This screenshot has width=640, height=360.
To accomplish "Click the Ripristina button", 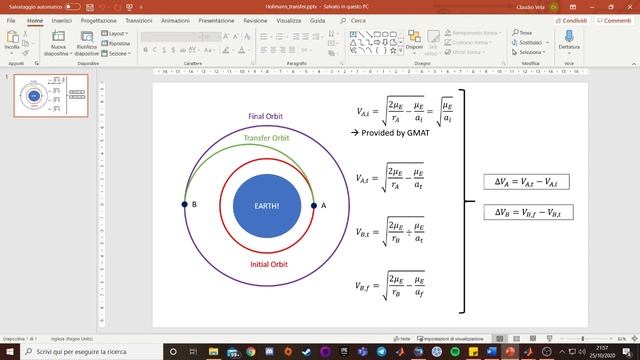I will (x=116, y=43).
